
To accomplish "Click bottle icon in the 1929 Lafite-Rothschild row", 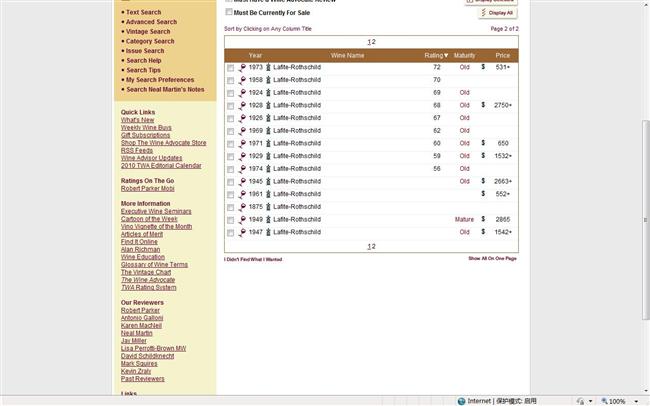I will tap(268, 156).
